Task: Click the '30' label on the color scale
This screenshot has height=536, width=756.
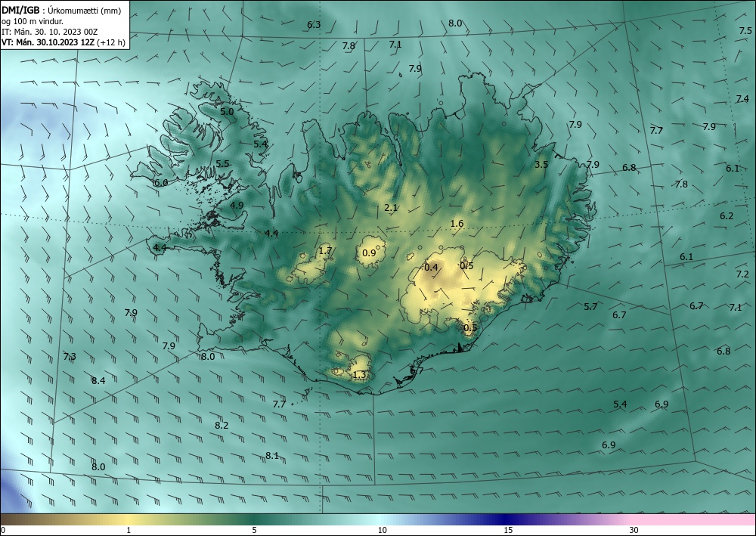Action: tap(634, 530)
